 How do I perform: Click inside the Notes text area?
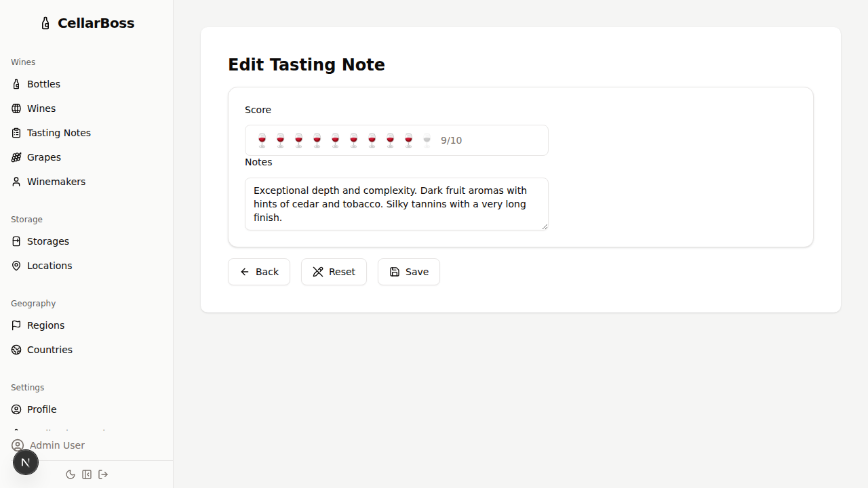tap(396, 203)
